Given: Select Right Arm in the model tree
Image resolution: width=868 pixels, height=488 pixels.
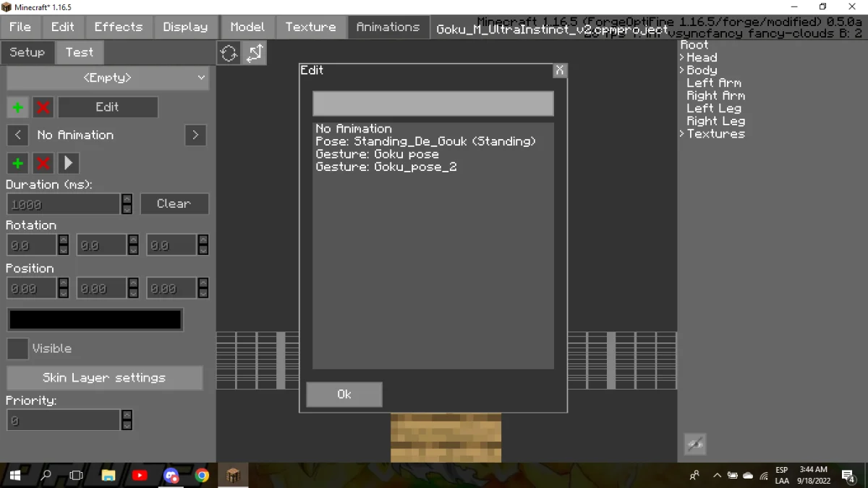Looking at the screenshot, I should (716, 96).
